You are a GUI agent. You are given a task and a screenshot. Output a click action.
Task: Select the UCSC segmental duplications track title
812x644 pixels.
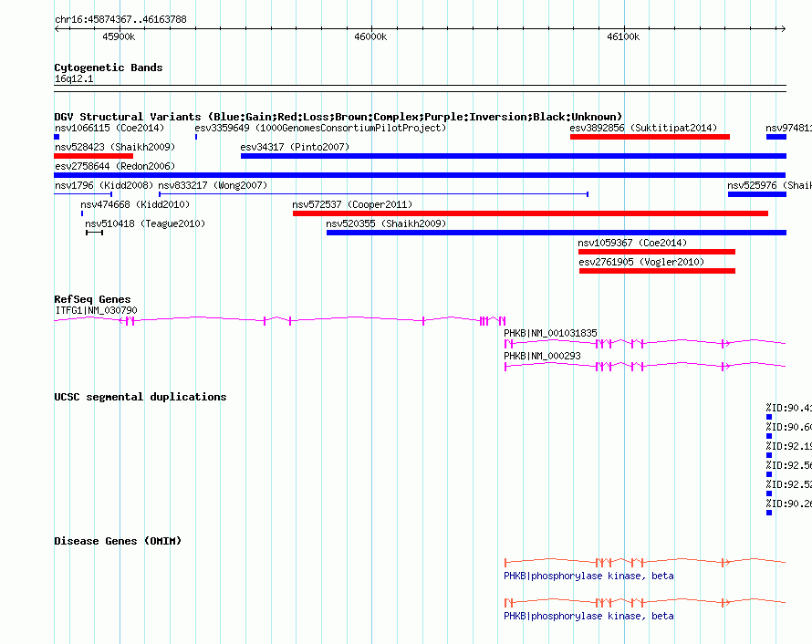(x=141, y=397)
